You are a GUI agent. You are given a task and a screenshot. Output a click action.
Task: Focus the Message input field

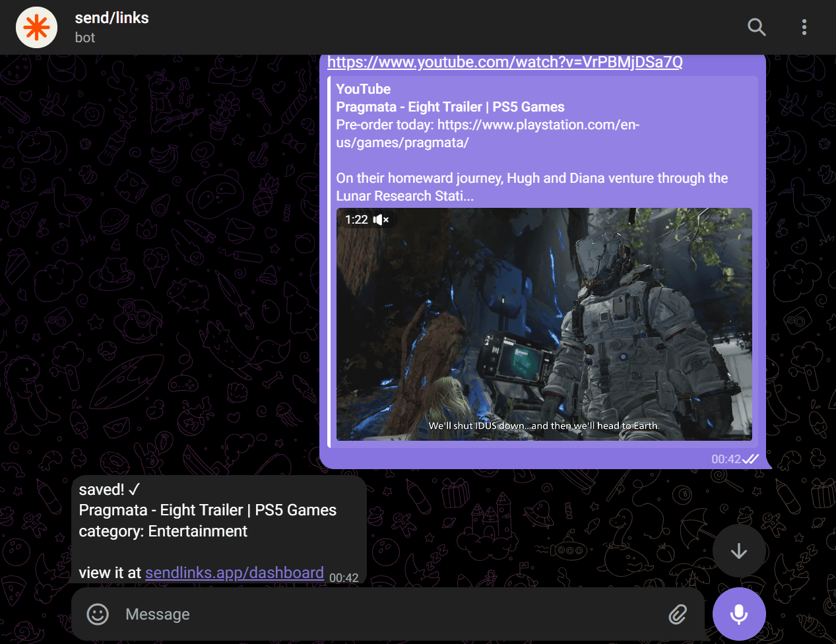(389, 614)
